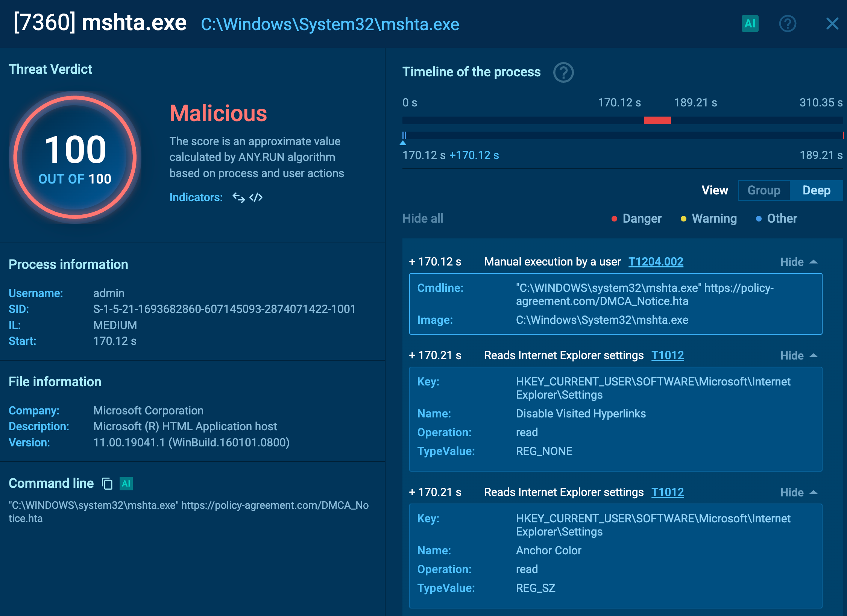The height and width of the screenshot is (616, 847).
Task: Toggle the Warning events filter
Action: pyautogui.click(x=709, y=218)
